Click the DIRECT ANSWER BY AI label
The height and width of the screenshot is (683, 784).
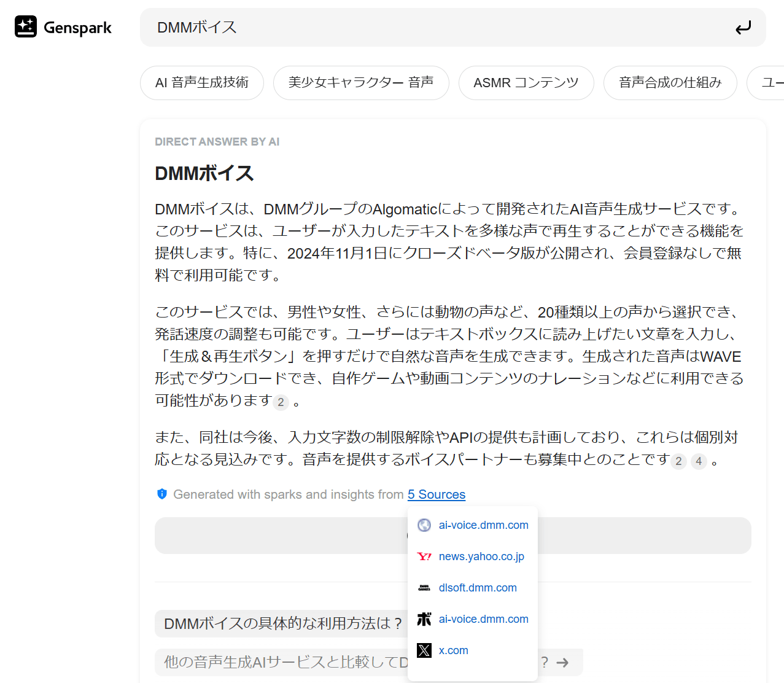217,142
